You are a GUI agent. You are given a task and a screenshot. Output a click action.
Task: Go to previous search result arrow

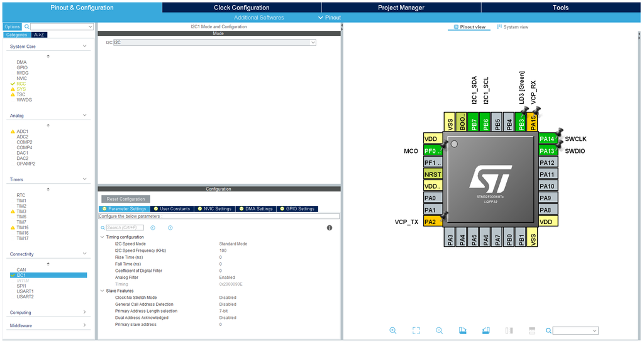click(153, 228)
